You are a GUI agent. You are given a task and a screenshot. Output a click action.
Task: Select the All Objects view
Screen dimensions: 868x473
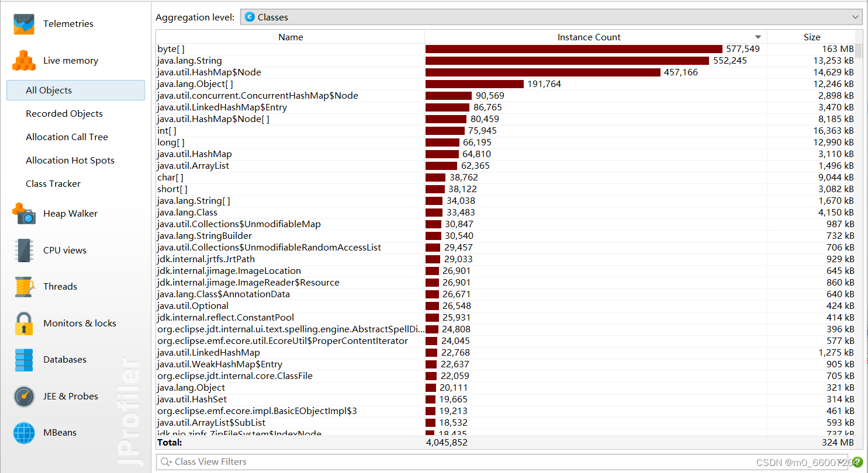coord(75,90)
